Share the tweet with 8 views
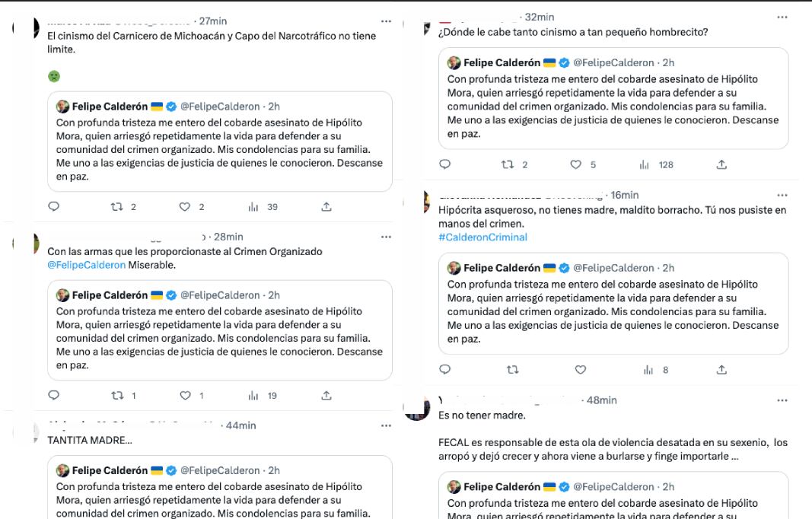This screenshot has width=812, height=519. (722, 370)
